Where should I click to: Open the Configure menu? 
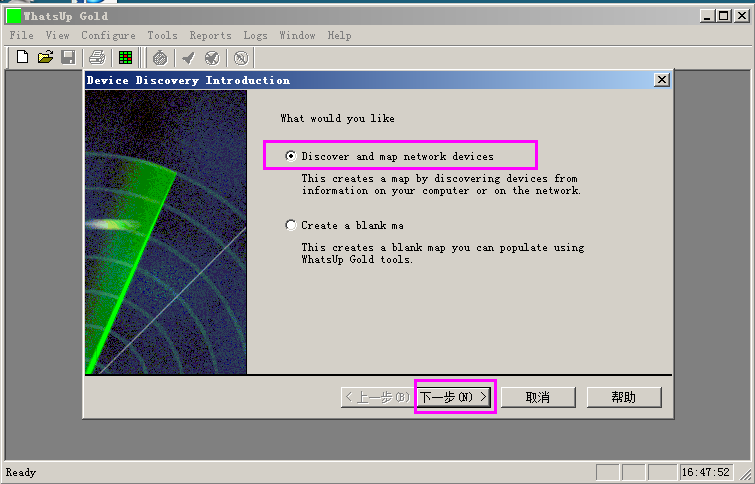click(108, 35)
